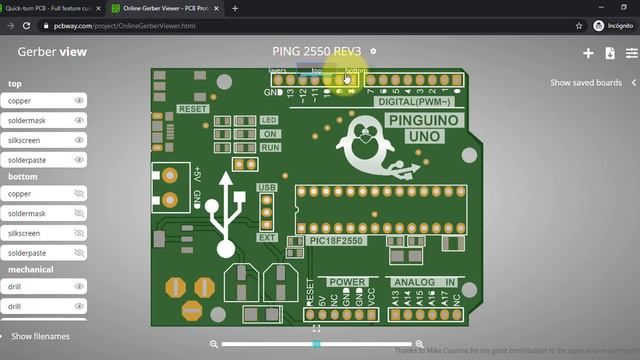
Task: Expand Show saved boards chevron
Action: pos(634,82)
